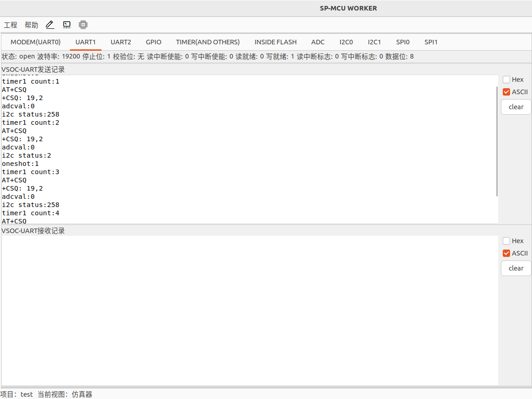Go to the INSIDE FLASH tab
532x399 pixels.
[275, 42]
